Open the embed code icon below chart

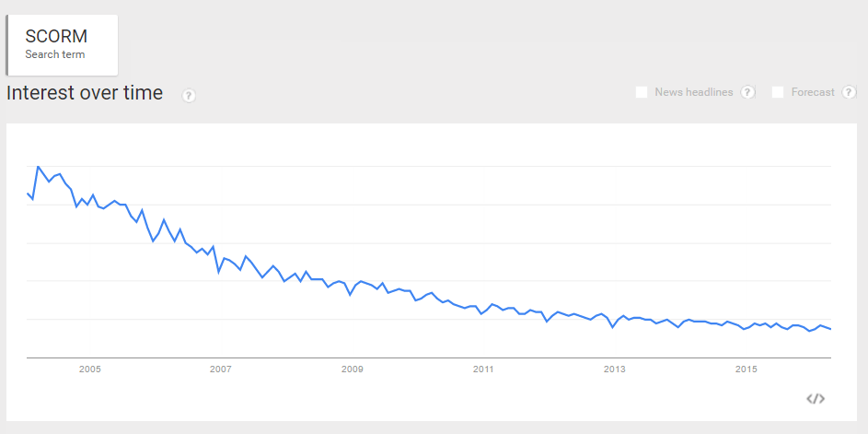point(815,398)
